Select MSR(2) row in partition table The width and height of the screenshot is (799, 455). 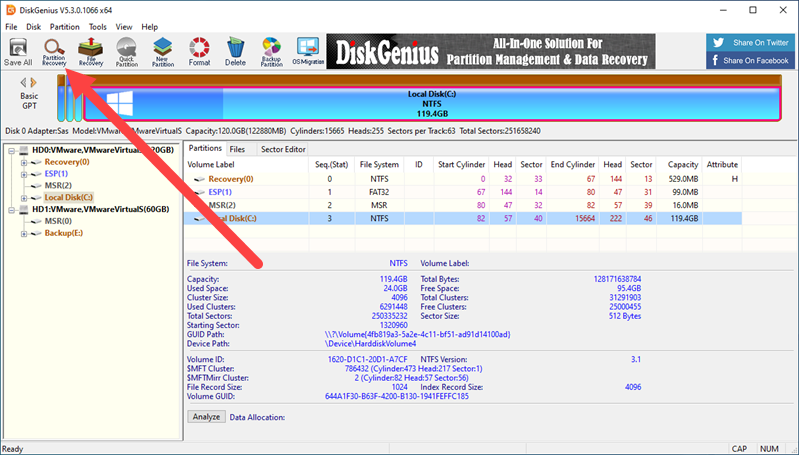pyautogui.click(x=463, y=205)
